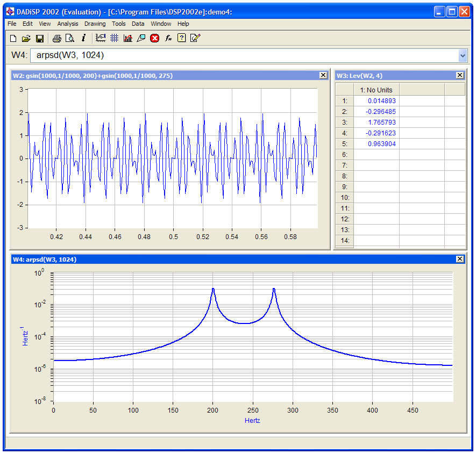
Task: Click the 0.5 x-axis tick label in W2
Action: click(x=173, y=237)
